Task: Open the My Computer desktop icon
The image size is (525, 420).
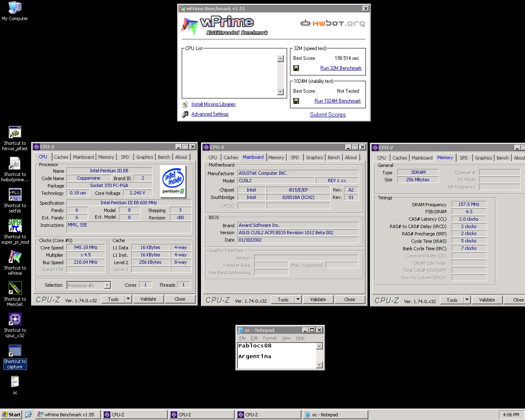Action: pos(15,8)
